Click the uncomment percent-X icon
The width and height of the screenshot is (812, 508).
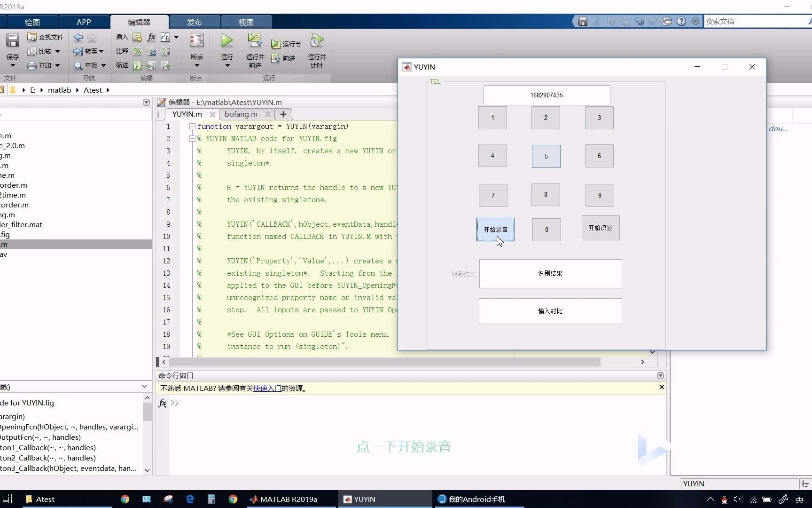click(x=151, y=51)
